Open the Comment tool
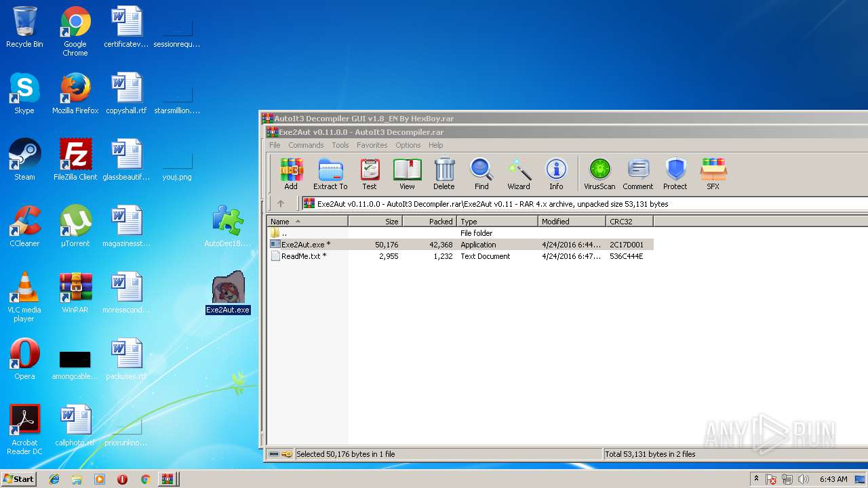The image size is (868, 488). click(638, 174)
